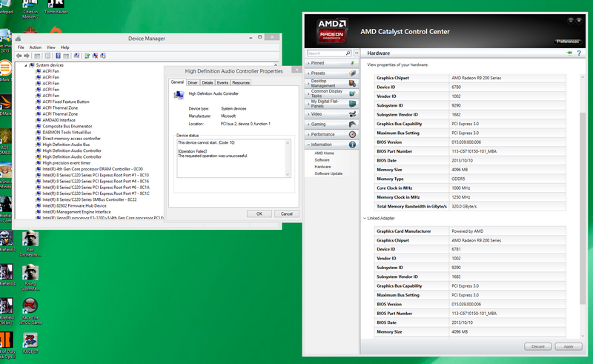Click the Performance gauge icon in the sidebar

tap(352, 134)
